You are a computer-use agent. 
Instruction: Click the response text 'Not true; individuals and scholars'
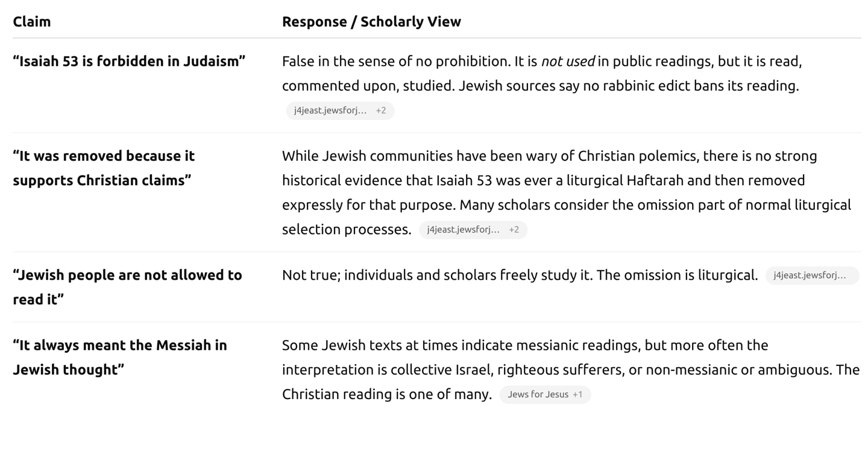pyautogui.click(x=520, y=276)
